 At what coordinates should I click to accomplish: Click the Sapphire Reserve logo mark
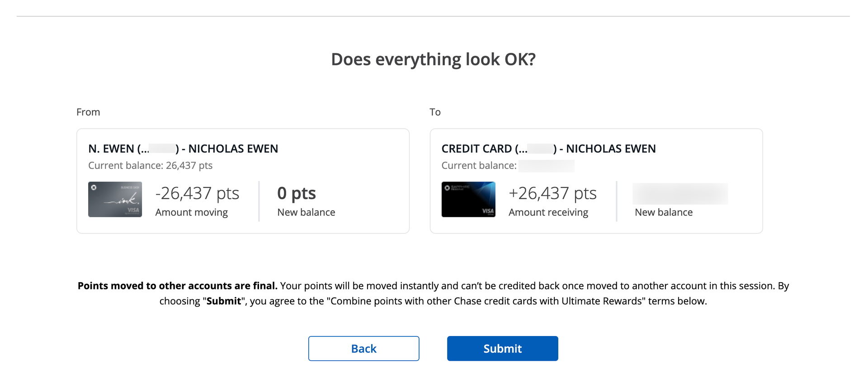448,188
